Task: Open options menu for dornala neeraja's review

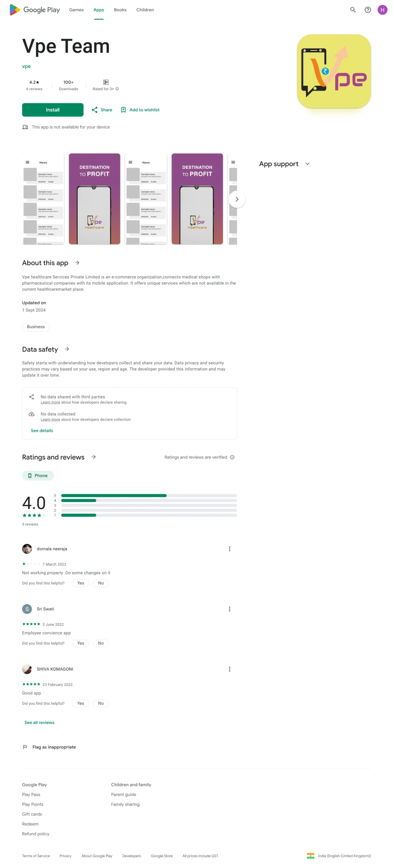Action: (x=229, y=548)
